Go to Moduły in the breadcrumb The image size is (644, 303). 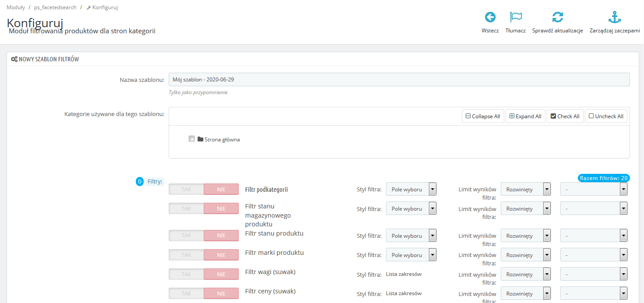[16, 7]
